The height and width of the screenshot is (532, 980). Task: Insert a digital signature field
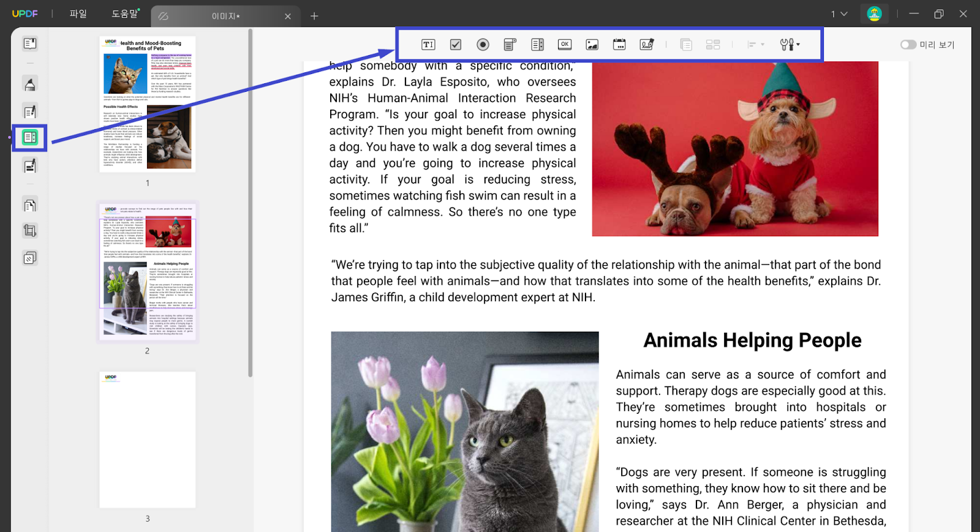click(x=647, y=45)
